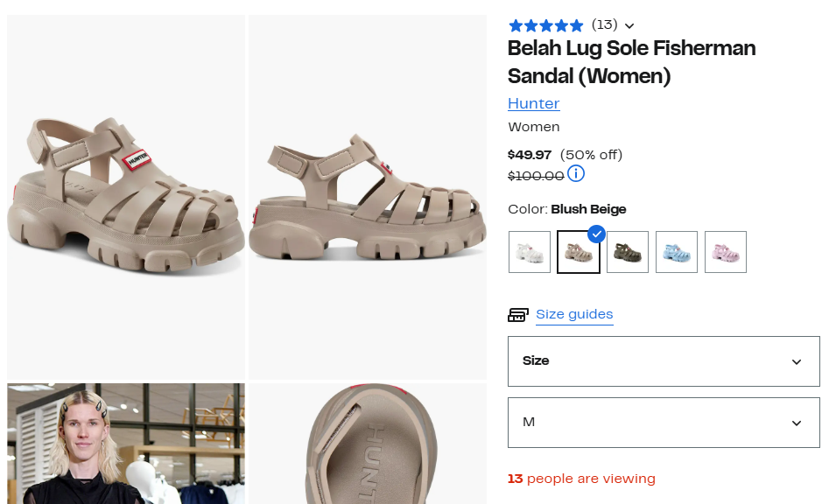The height and width of the screenshot is (504, 822).
Task: View the side profile sandal image
Action: 367,197
